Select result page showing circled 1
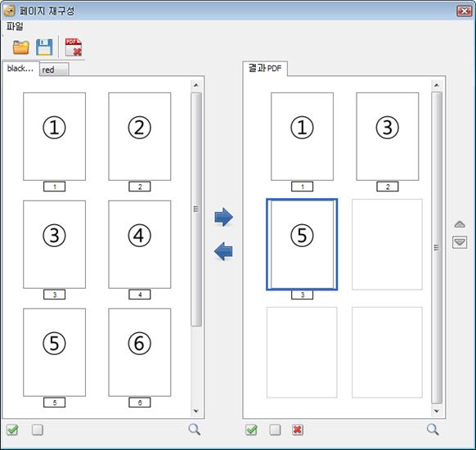This screenshot has width=476, height=450. (x=302, y=137)
